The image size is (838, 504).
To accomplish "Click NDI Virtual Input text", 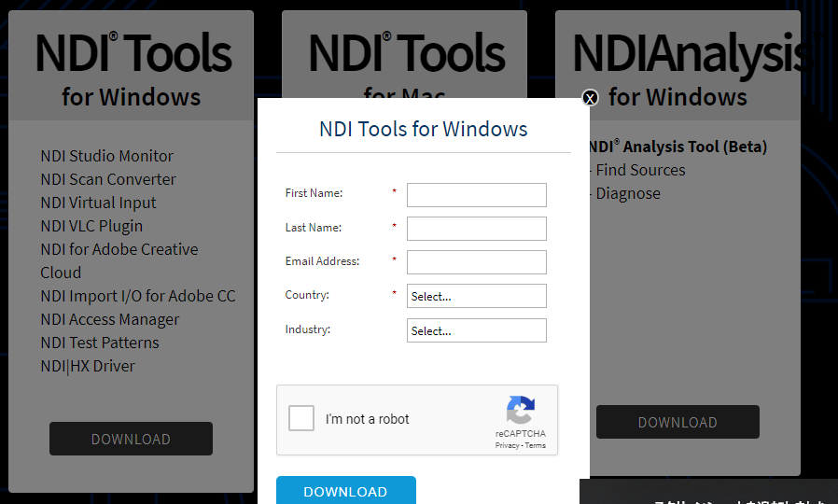I will coord(98,203).
